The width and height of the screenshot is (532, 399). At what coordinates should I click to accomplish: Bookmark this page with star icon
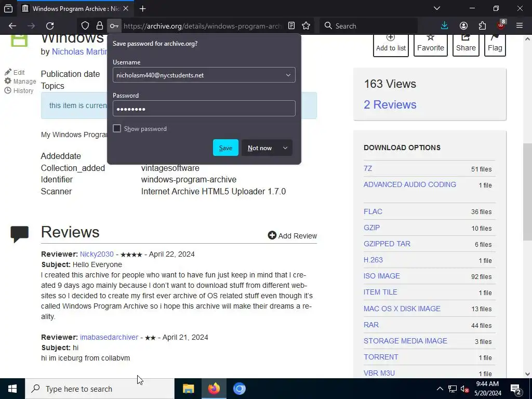[x=306, y=26]
